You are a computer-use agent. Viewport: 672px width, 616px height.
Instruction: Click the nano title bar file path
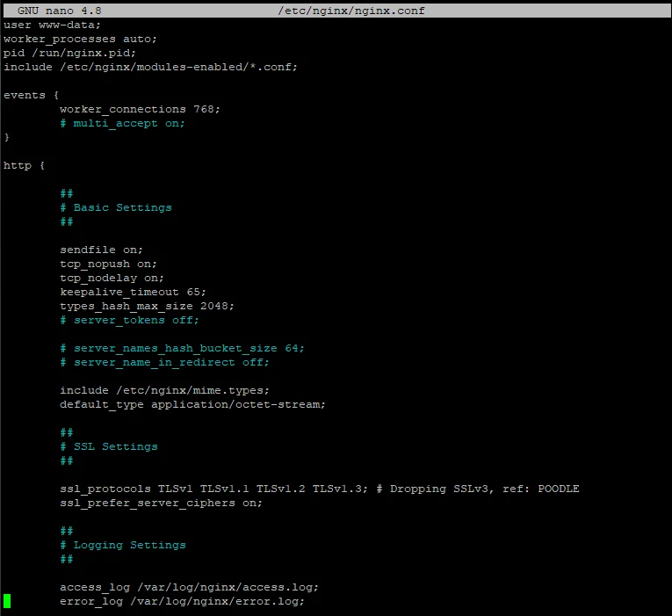tap(351, 11)
